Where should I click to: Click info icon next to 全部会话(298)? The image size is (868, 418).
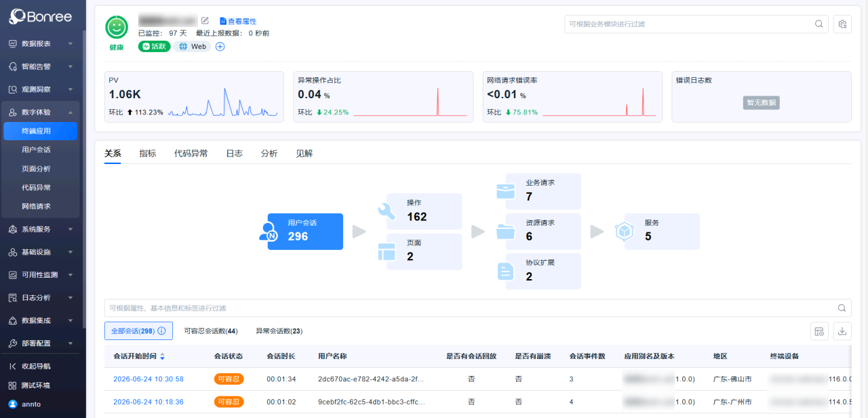click(x=161, y=331)
